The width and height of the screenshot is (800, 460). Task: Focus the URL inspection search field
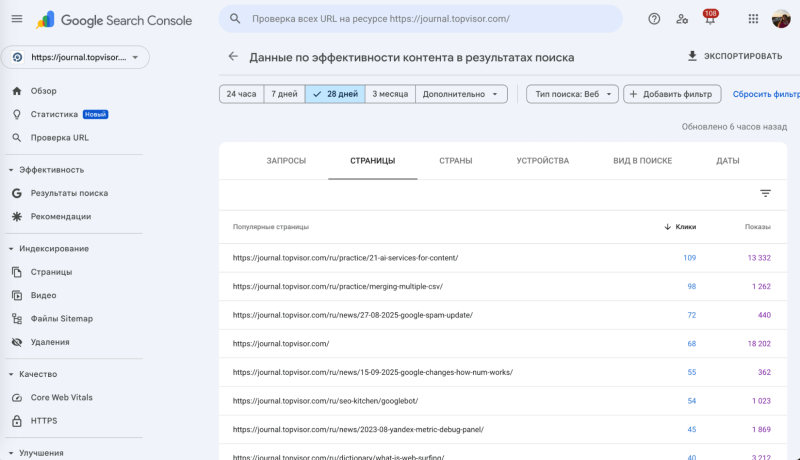point(420,19)
